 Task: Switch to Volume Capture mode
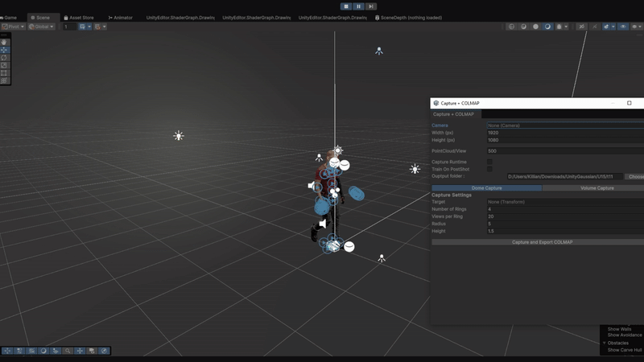tap(597, 188)
